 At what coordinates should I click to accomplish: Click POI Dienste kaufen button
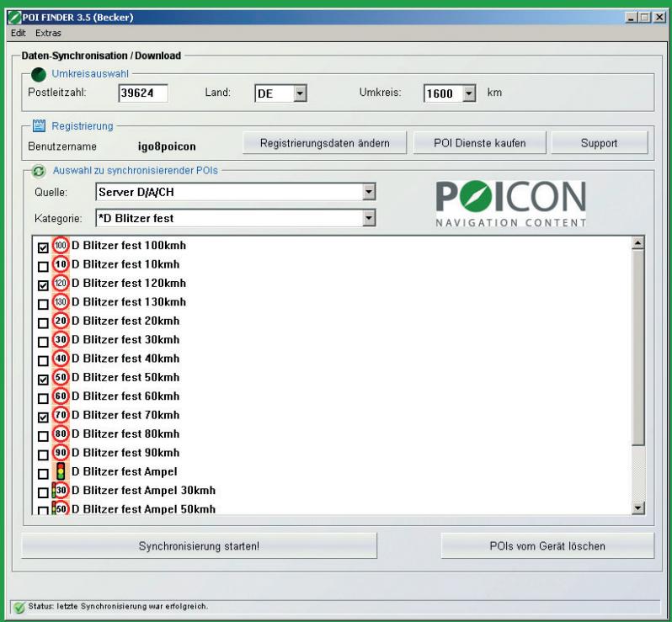tap(479, 143)
